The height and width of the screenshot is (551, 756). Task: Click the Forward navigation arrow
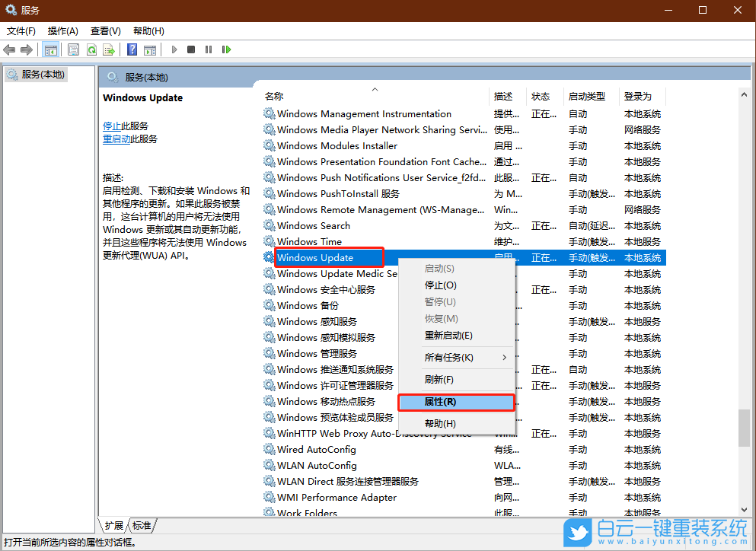(x=26, y=49)
